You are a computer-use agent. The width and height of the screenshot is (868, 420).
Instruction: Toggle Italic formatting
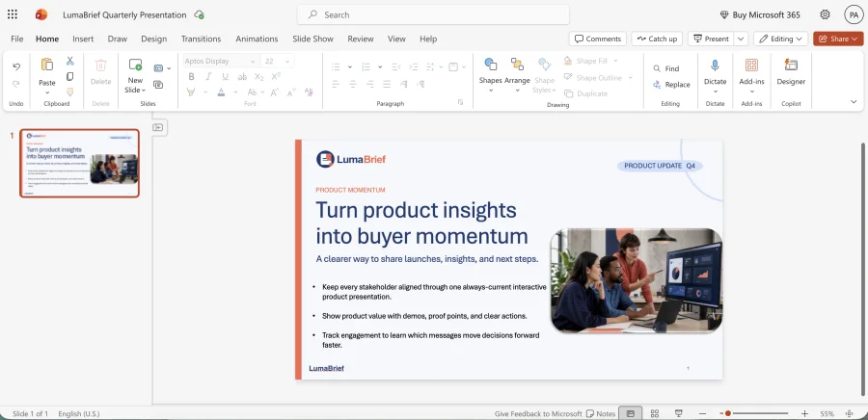208,77
